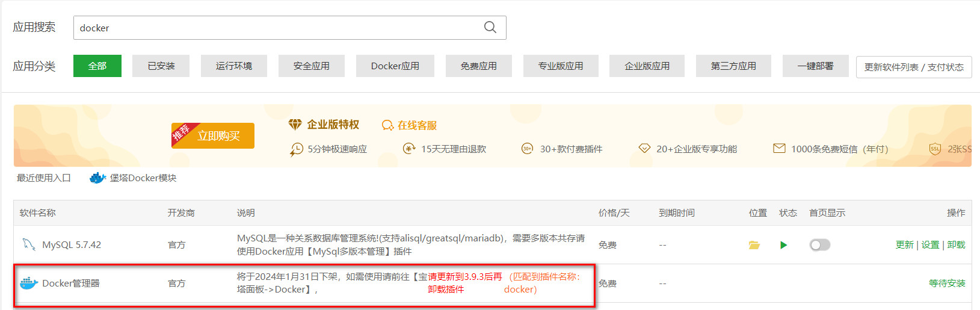The image size is (980, 310).
Task: Click 最近使用入口 label
Action: coord(44,178)
